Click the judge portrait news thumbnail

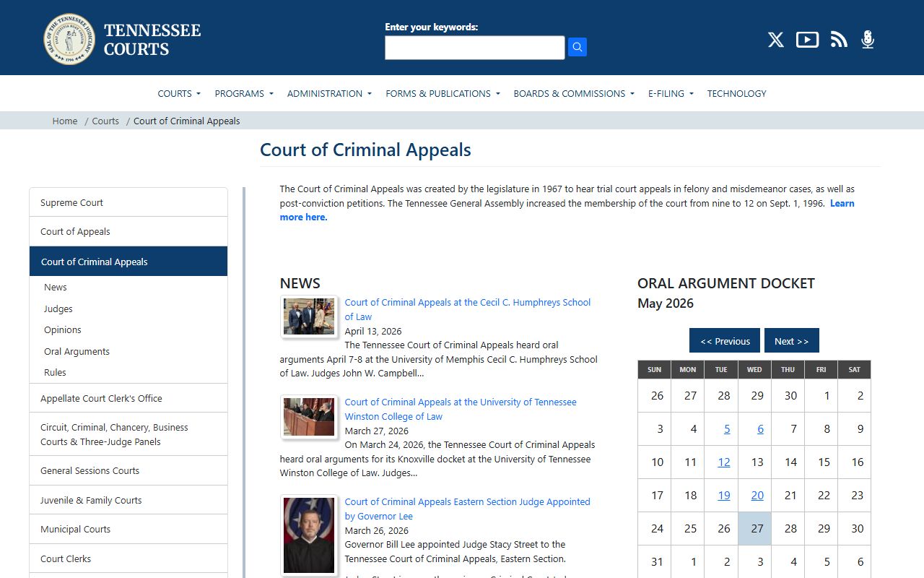(309, 535)
